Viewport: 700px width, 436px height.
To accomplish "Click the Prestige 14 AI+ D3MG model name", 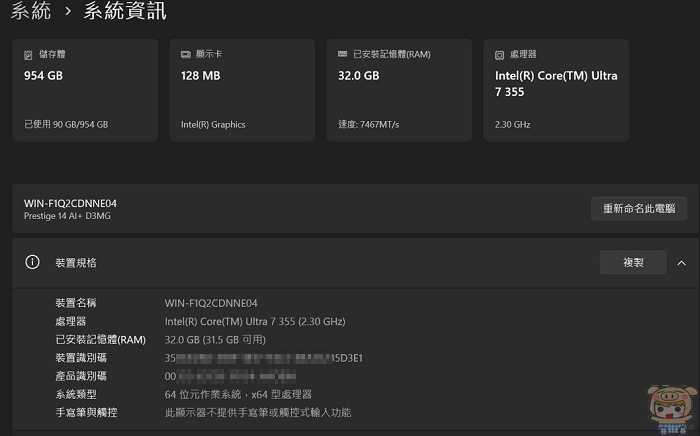I will coord(67,215).
